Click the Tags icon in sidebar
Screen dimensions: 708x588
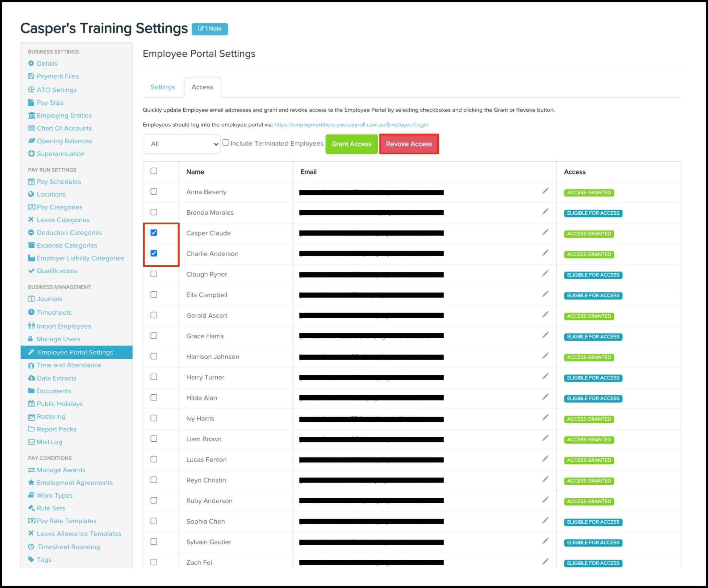click(31, 559)
